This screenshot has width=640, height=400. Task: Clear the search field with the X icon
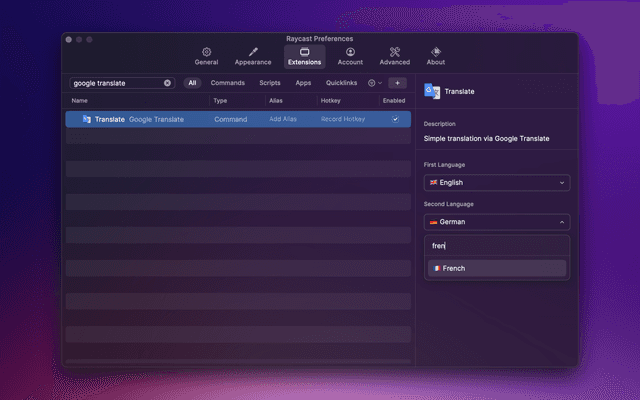point(167,83)
